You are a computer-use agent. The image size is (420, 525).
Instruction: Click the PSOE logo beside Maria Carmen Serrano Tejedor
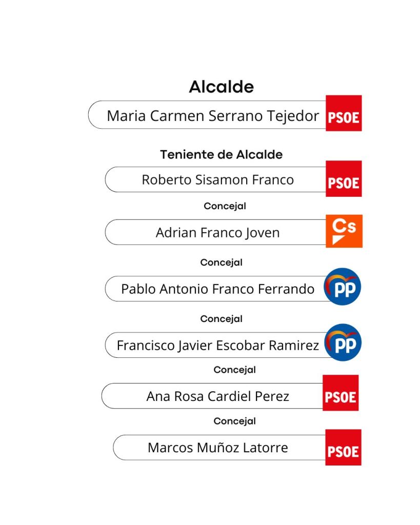(x=344, y=113)
